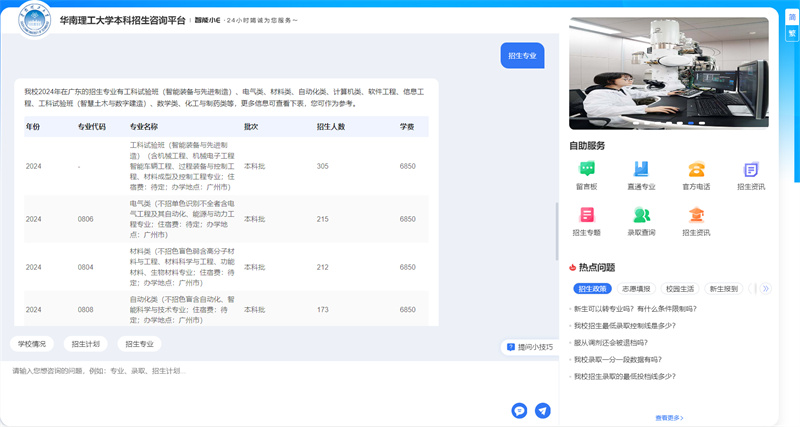Viewport: 800px width, 427px height.
Task: Click the 工科试验班(智能装备与先进制造) major name cell
Action: 182,166
